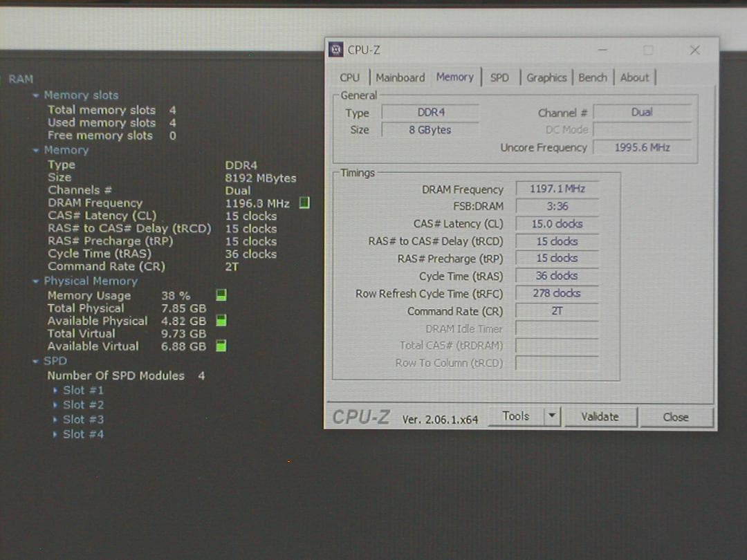Go to the Graphics tab
This screenshot has width=747, height=560.
pyautogui.click(x=546, y=77)
